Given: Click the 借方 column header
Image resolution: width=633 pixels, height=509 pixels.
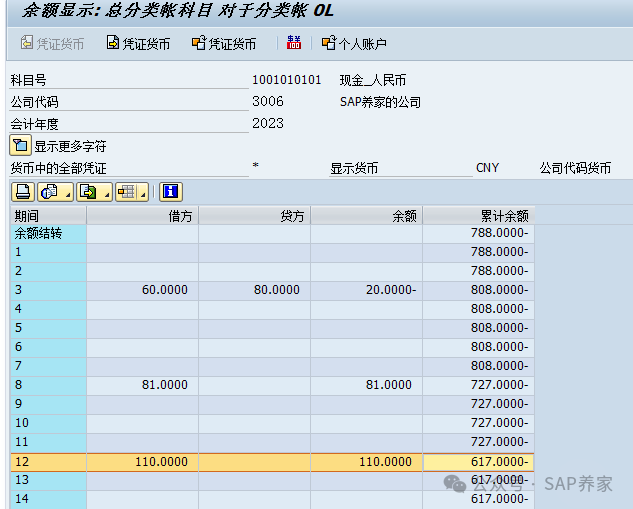Looking at the screenshot, I should point(143,216).
